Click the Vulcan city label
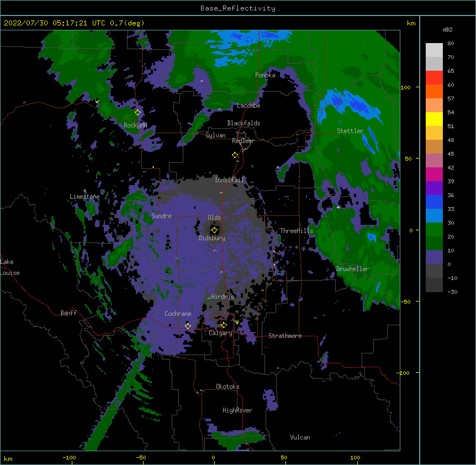The height and width of the screenshot is (465, 476). coord(300,437)
